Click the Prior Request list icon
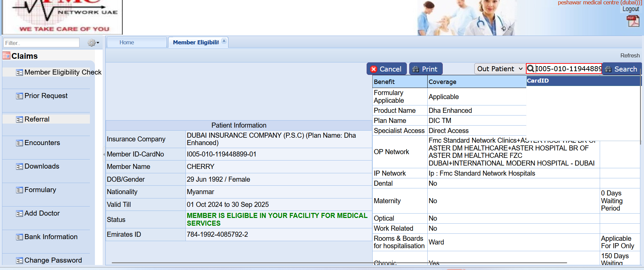644x270 pixels. point(19,96)
